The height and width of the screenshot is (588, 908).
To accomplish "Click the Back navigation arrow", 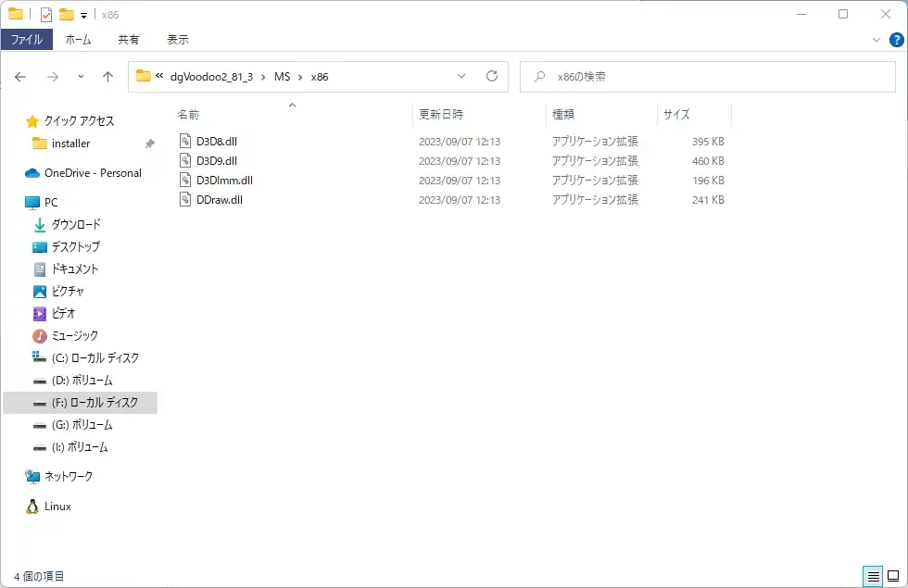I will [20, 77].
